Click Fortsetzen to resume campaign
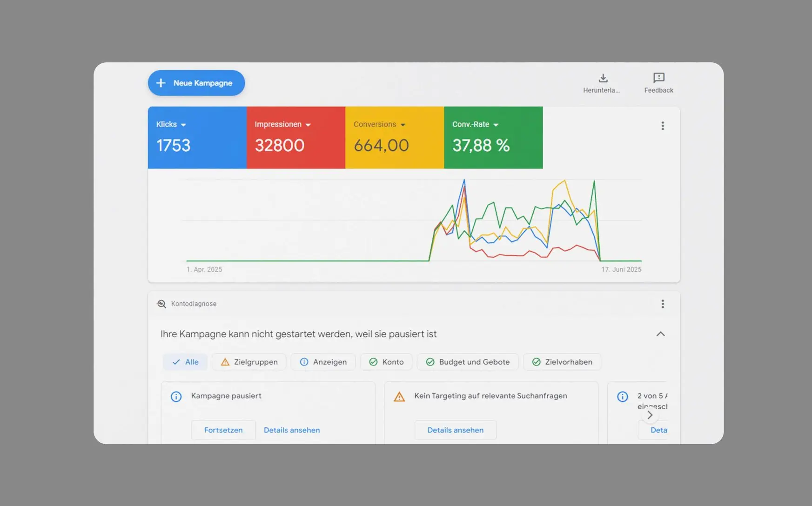The height and width of the screenshot is (506, 812). [223, 430]
